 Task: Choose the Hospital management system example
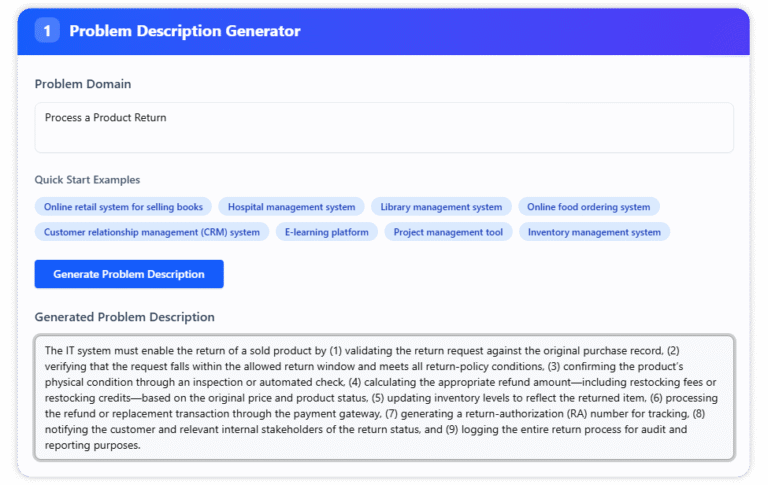[291, 207]
